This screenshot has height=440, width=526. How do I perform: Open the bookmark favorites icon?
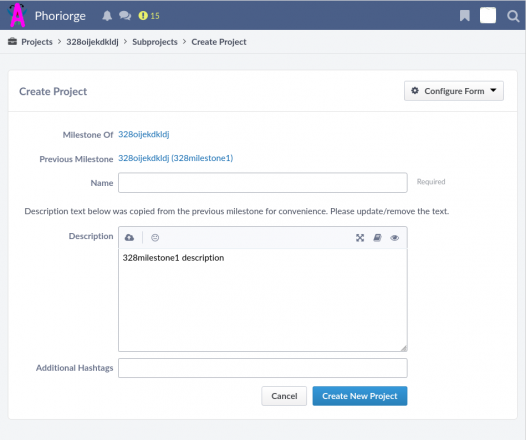[x=465, y=16]
